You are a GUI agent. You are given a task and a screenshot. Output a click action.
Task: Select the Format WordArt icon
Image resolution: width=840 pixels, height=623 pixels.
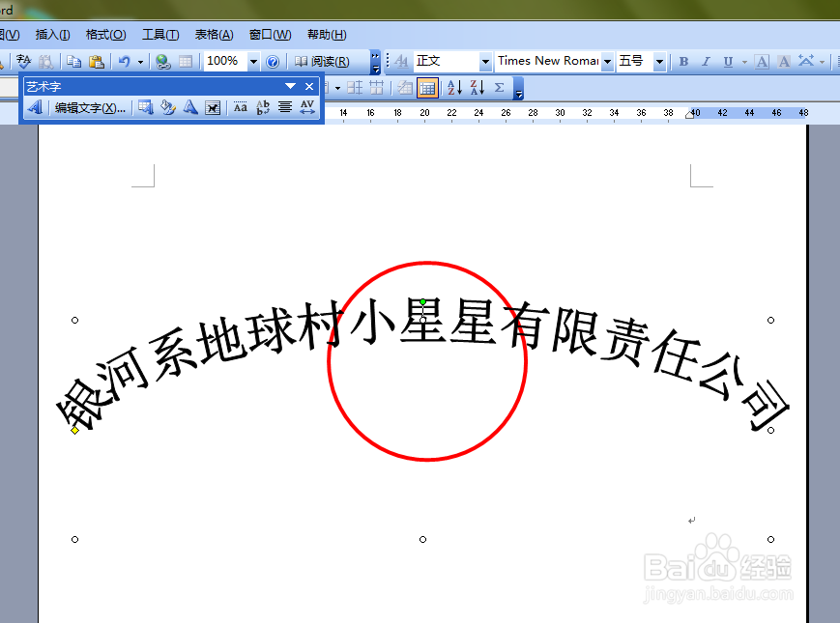pyautogui.click(x=166, y=107)
